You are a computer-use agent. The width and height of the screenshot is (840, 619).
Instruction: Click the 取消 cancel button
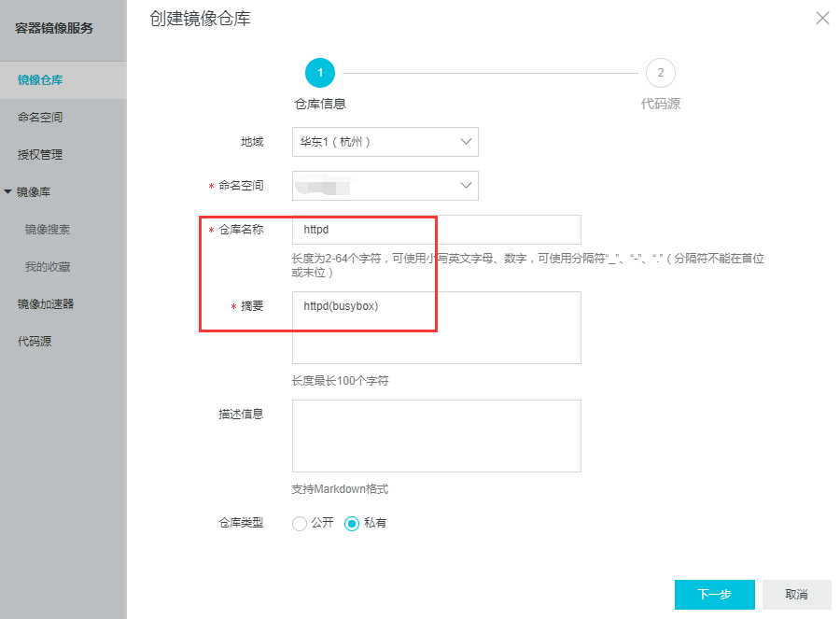click(796, 595)
